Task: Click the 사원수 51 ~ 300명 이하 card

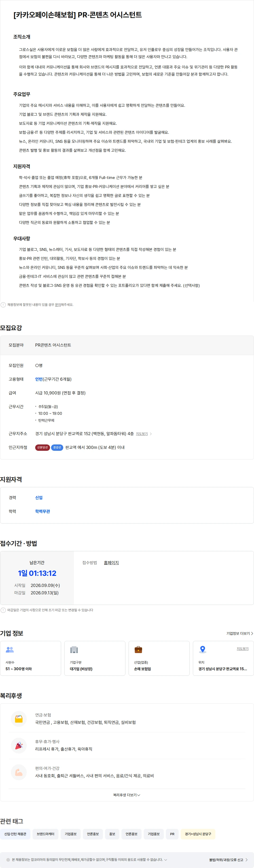Action: [30, 658]
